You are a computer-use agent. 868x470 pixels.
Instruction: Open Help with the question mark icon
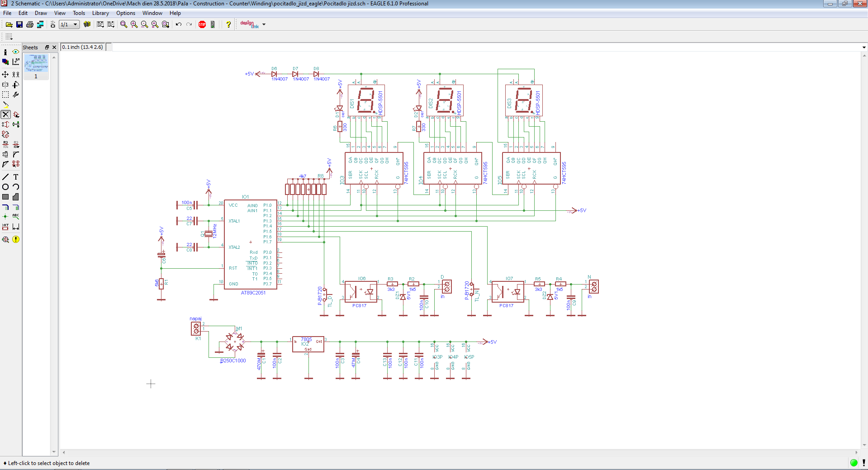click(228, 24)
